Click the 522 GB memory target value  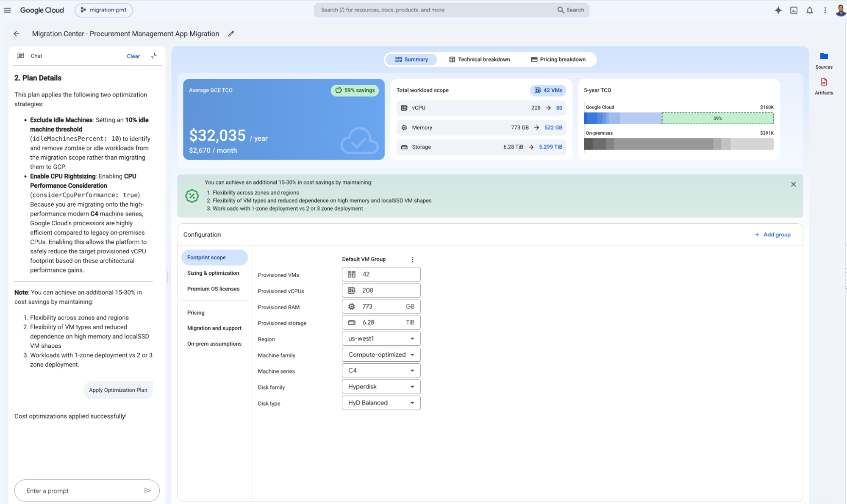click(553, 127)
